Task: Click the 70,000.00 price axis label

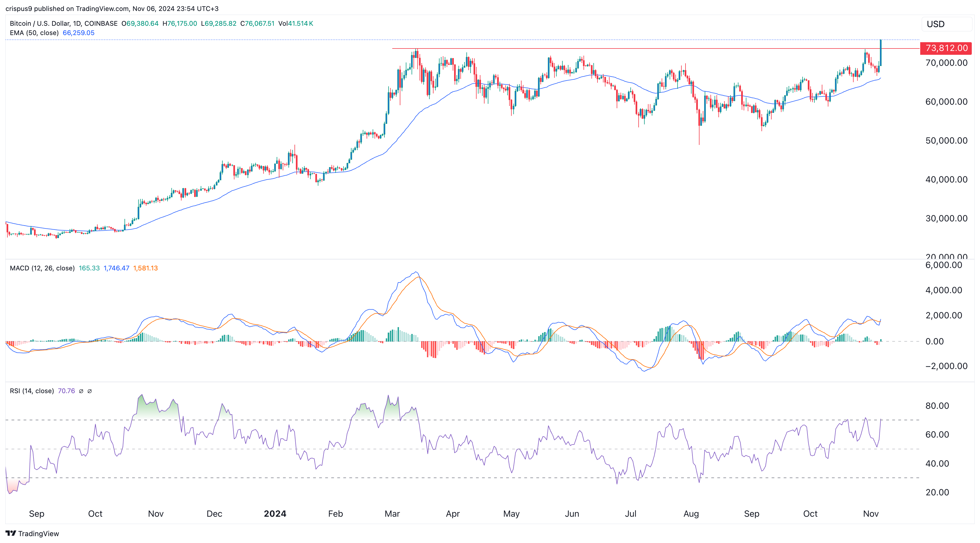Action: (x=946, y=63)
